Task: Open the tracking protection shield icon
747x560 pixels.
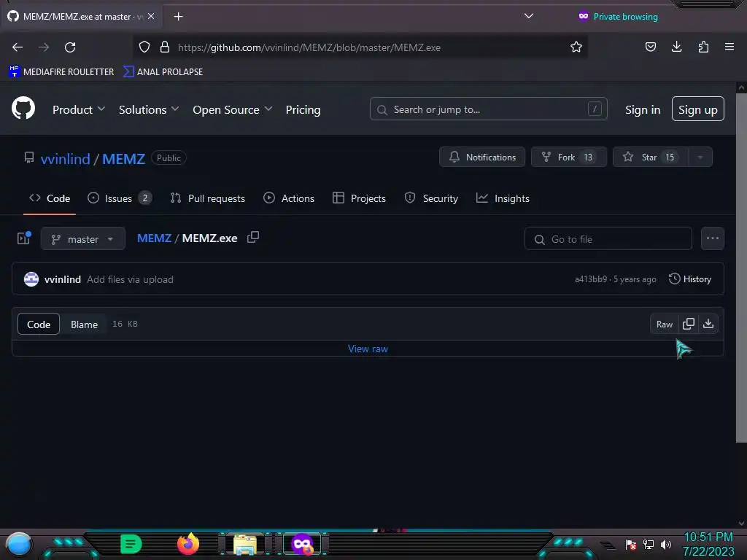Action: (x=144, y=47)
